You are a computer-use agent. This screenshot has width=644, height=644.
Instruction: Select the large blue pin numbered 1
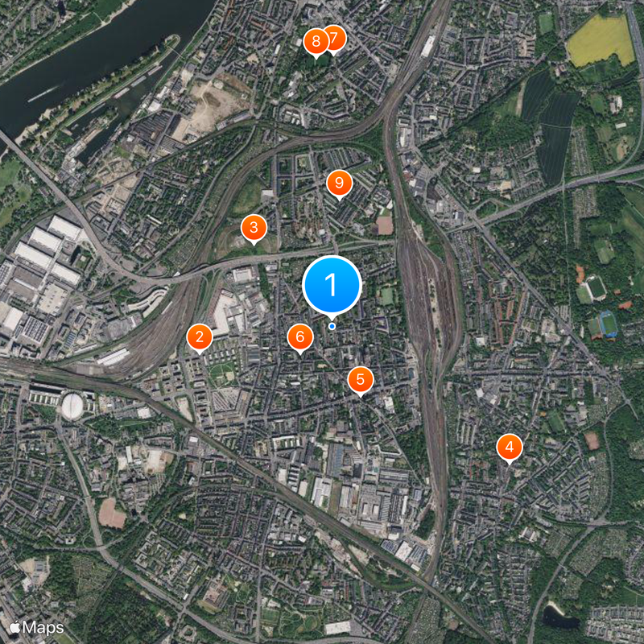[332, 286]
